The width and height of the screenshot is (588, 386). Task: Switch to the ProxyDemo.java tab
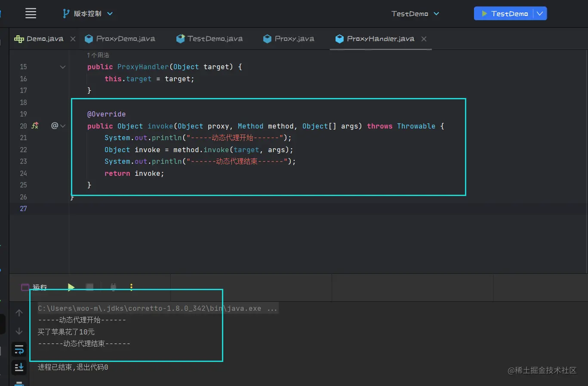125,39
